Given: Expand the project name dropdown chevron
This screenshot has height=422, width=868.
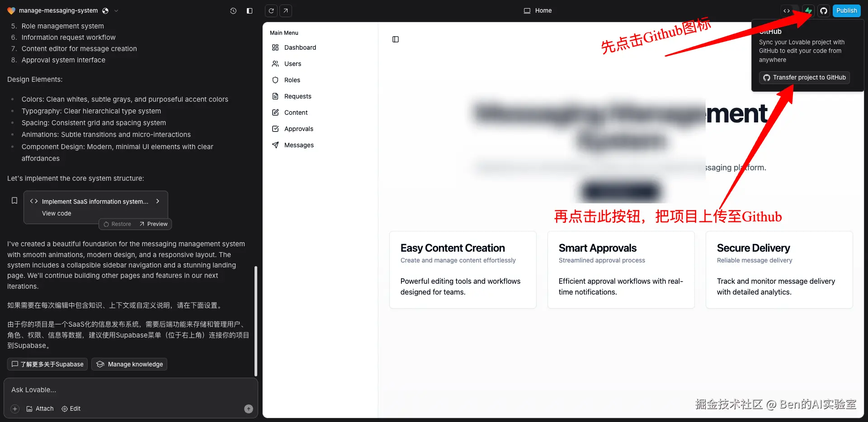Looking at the screenshot, I should pyautogui.click(x=116, y=10).
